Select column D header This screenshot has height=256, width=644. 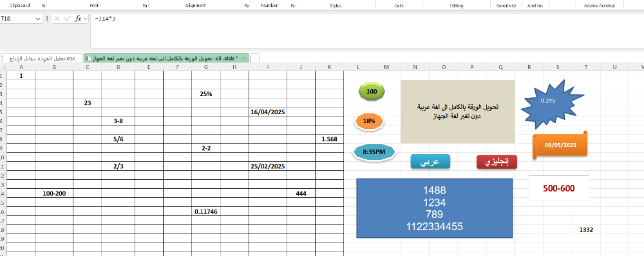point(118,66)
